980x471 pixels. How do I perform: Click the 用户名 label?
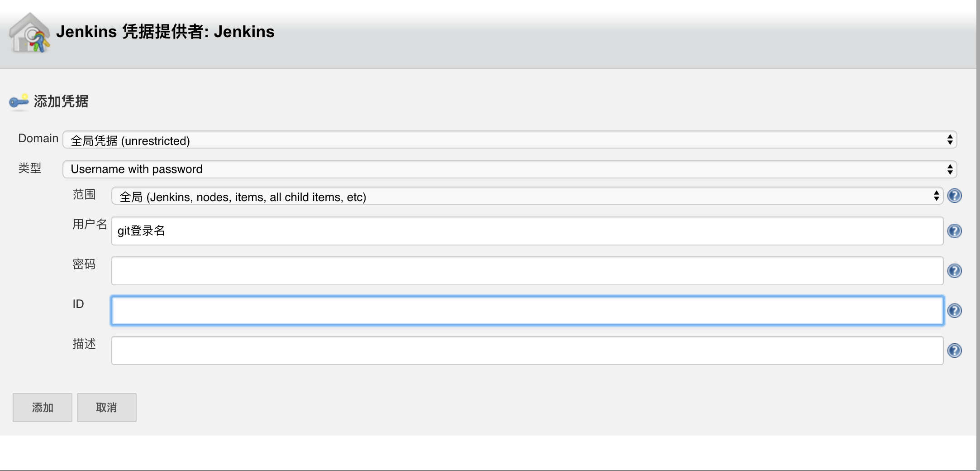[90, 224]
